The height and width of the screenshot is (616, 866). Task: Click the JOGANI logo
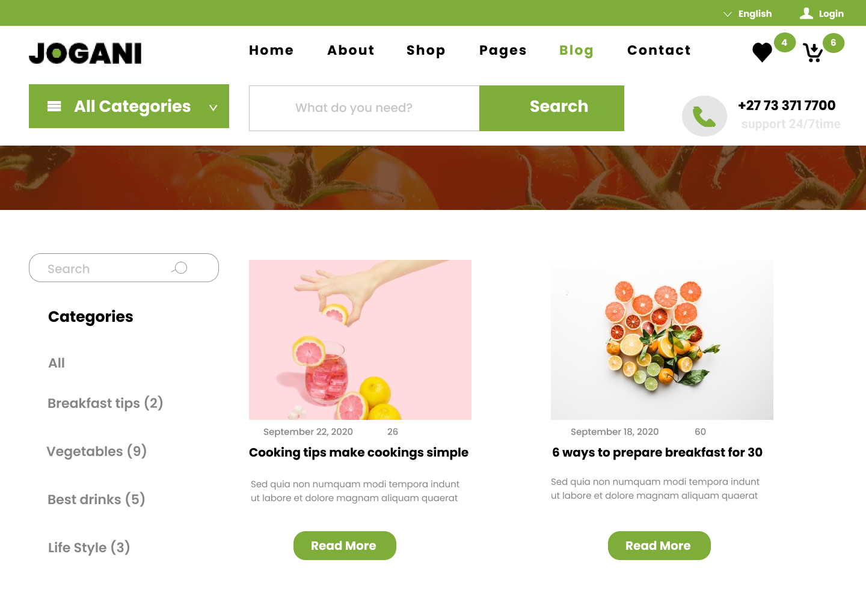[x=85, y=53]
